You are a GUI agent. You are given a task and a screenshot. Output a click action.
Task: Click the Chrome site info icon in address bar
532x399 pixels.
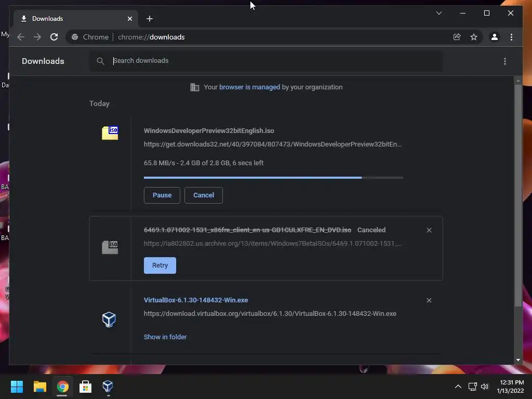point(75,37)
